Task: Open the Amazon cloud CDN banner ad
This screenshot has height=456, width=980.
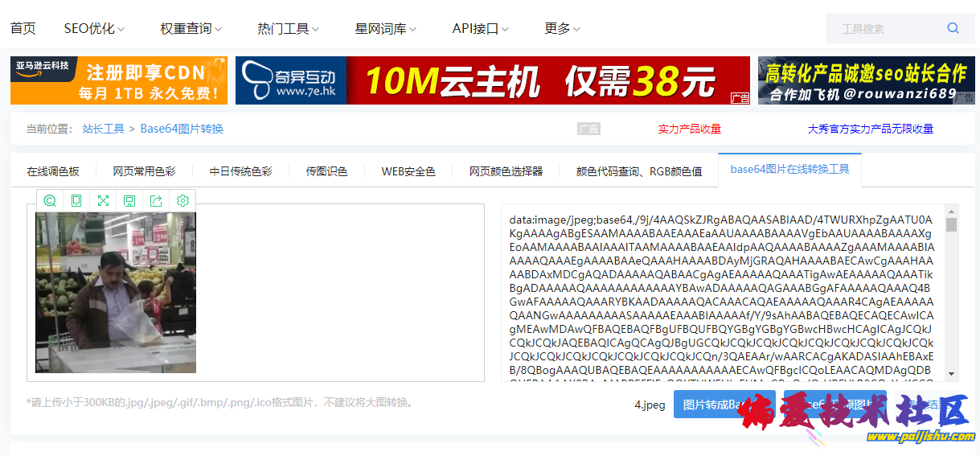Action: tap(119, 80)
